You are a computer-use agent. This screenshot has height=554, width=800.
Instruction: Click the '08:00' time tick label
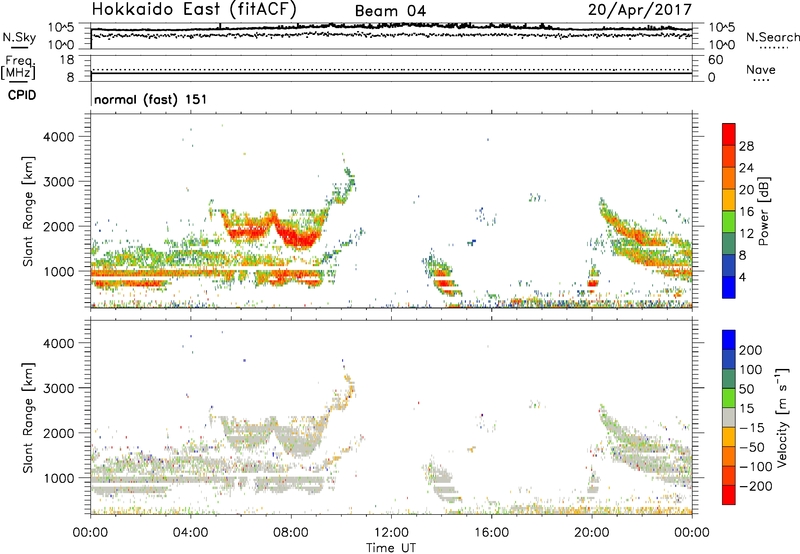point(291,533)
